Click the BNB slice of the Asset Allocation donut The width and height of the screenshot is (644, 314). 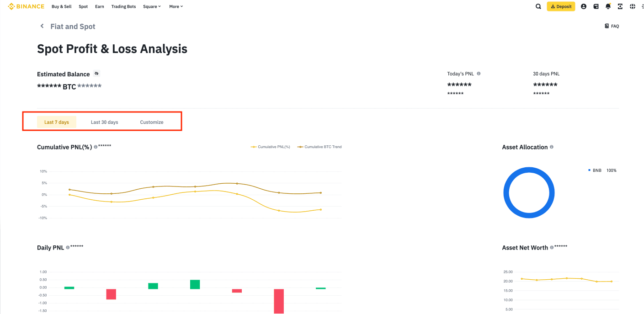(529, 169)
